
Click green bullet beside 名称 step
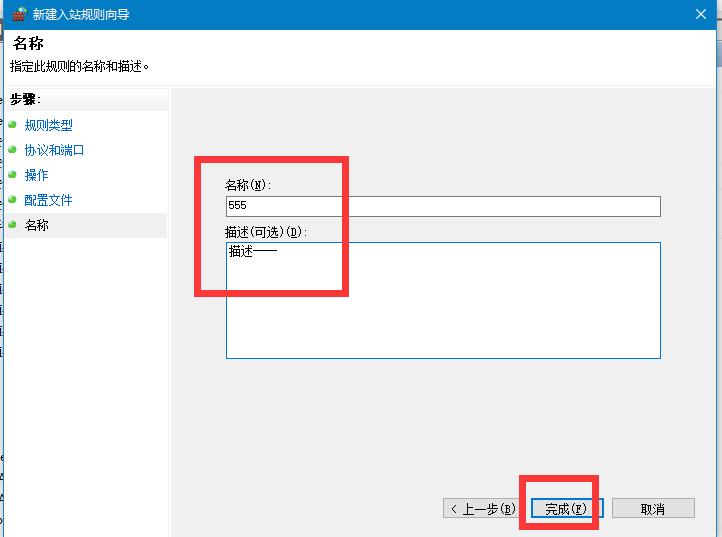[12, 224]
